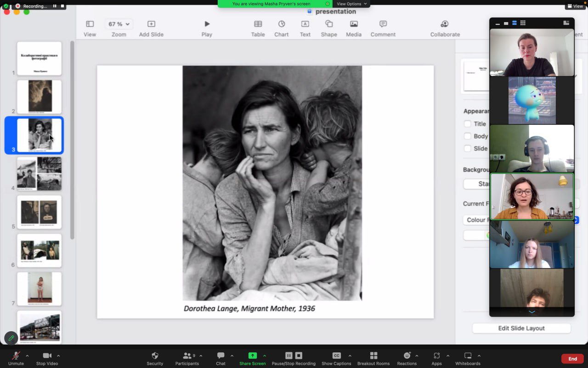Toggle the Title checkbox
This screenshot has height=368, width=588.
(468, 124)
